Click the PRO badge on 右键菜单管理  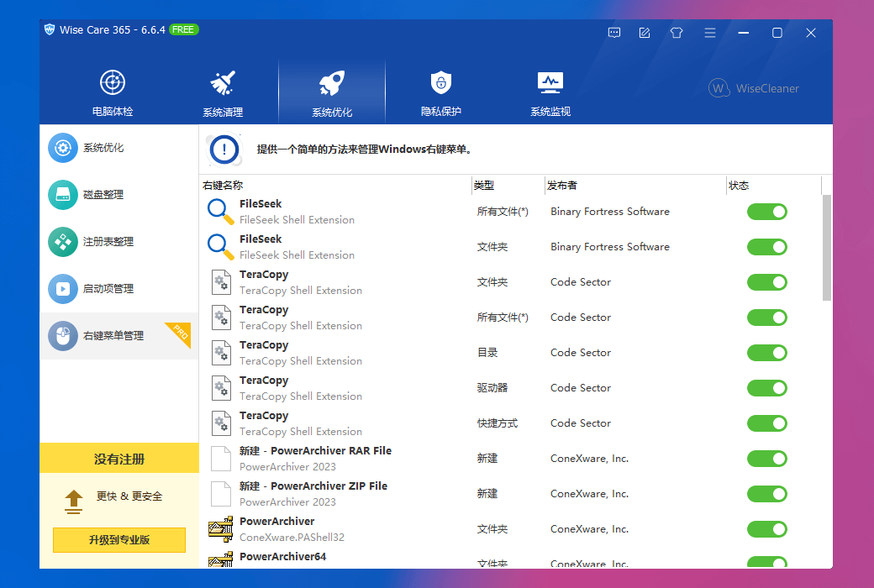(x=182, y=333)
